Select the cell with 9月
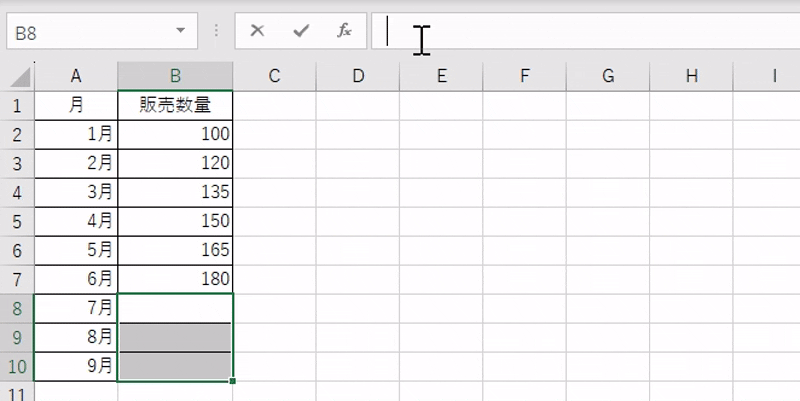The height and width of the screenshot is (401, 800). click(x=76, y=367)
